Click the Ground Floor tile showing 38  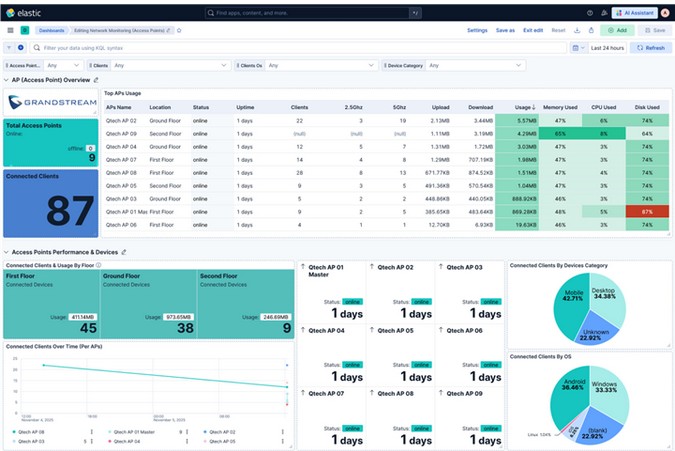click(149, 304)
